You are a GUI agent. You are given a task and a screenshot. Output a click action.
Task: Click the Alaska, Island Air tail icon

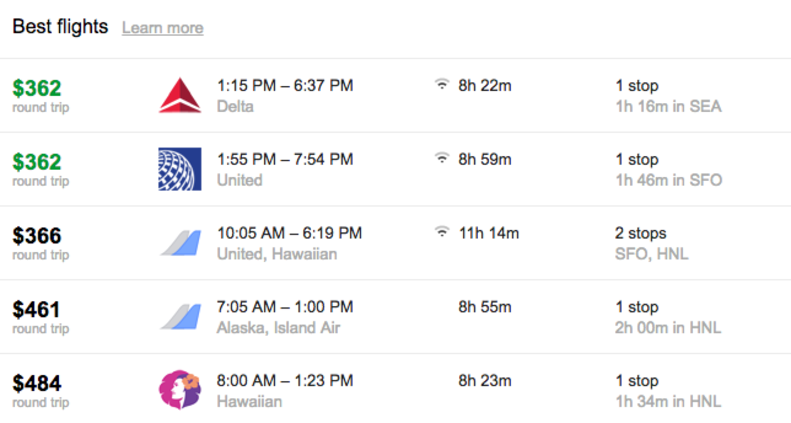click(181, 317)
